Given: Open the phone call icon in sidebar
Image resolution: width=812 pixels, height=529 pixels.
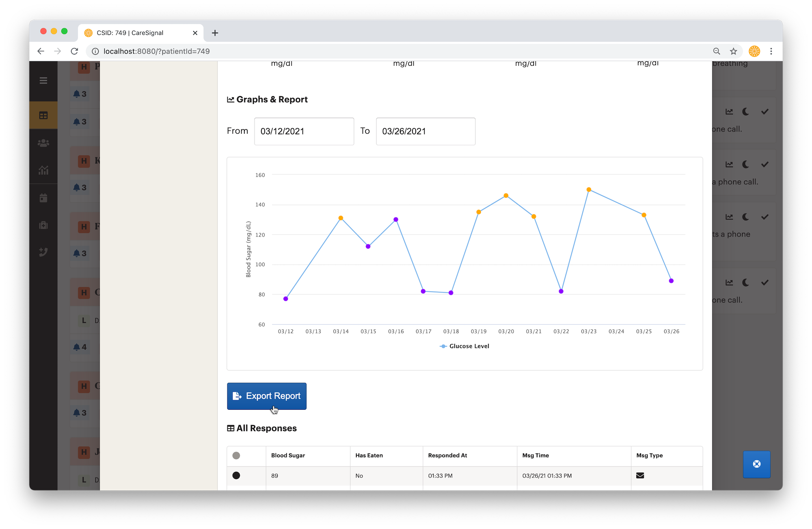Looking at the screenshot, I should click(43, 252).
